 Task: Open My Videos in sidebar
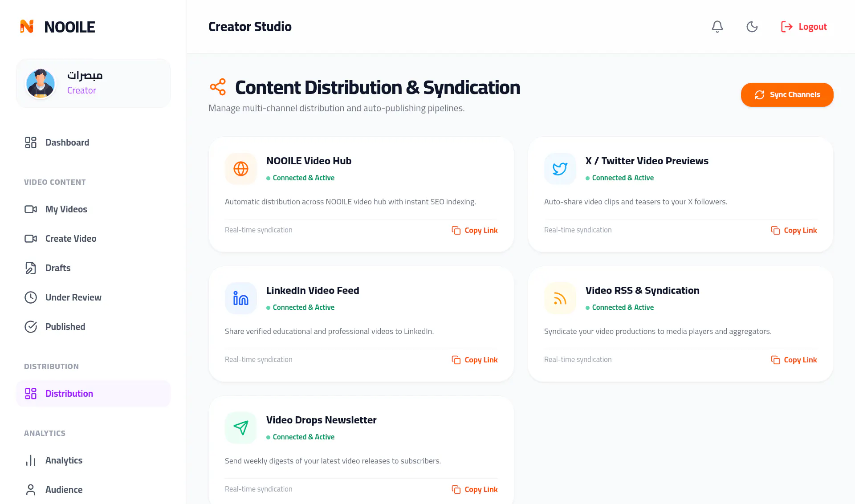tap(94, 209)
